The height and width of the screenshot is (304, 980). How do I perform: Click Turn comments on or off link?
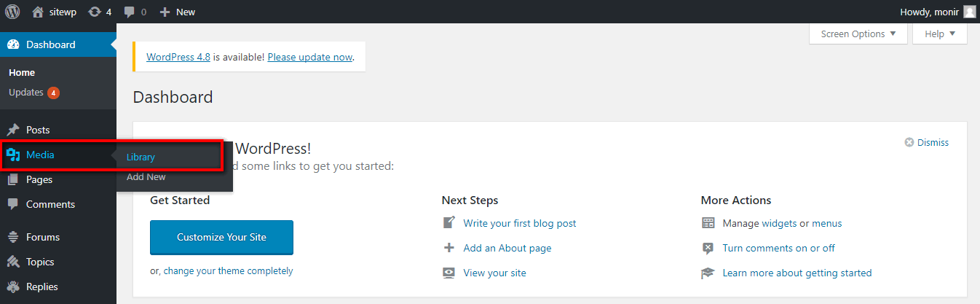[x=779, y=248]
